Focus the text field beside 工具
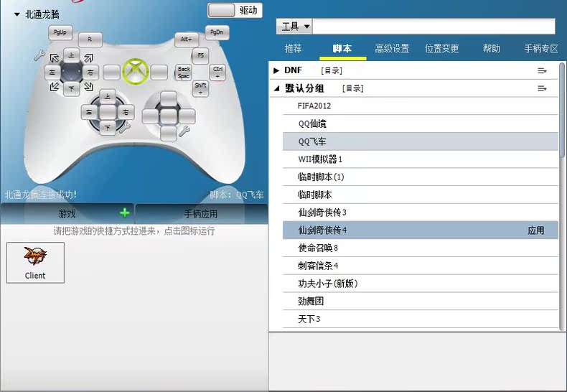567x392 pixels. pyautogui.click(x=434, y=27)
